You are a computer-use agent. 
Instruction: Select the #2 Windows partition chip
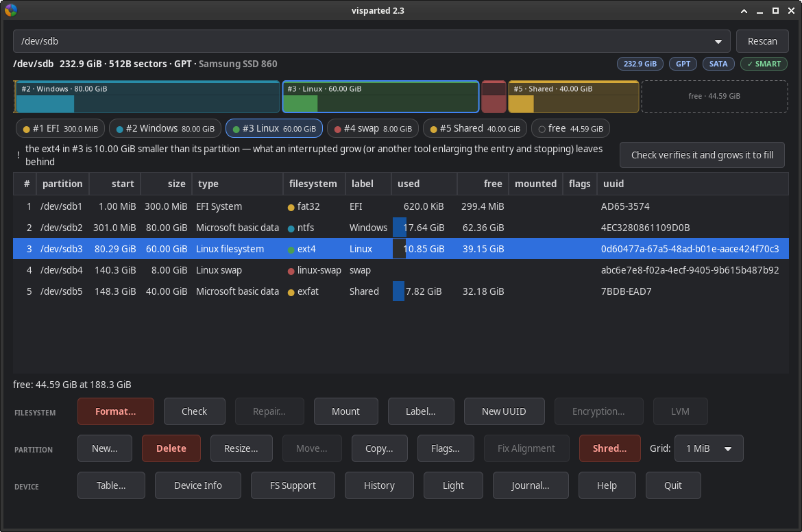click(x=165, y=128)
